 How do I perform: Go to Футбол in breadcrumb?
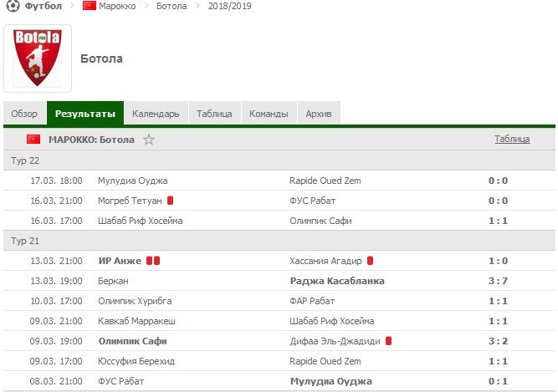(42, 6)
